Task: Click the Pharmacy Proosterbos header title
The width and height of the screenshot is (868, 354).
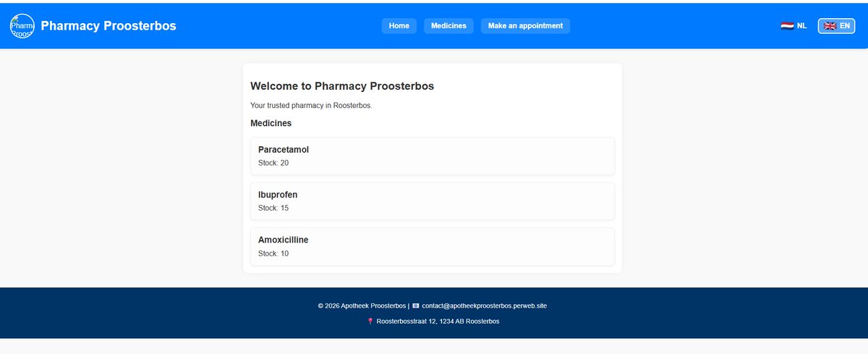Action: pyautogui.click(x=109, y=26)
